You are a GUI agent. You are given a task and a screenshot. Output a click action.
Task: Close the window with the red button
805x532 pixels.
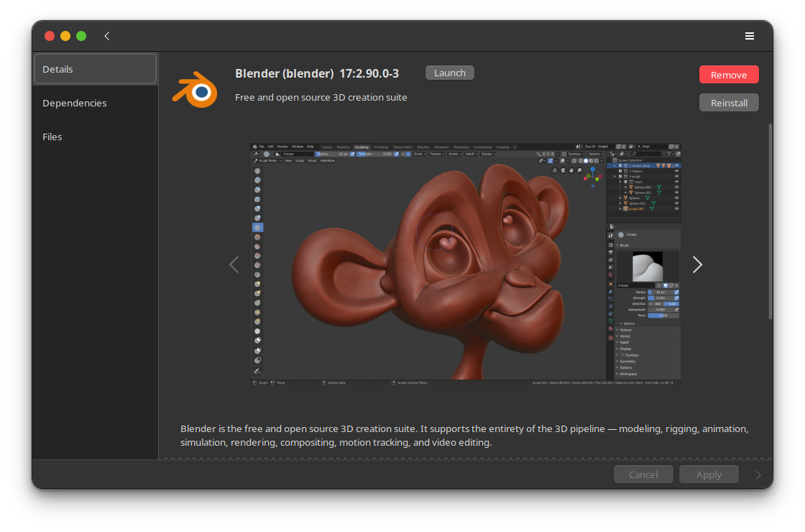click(50, 36)
